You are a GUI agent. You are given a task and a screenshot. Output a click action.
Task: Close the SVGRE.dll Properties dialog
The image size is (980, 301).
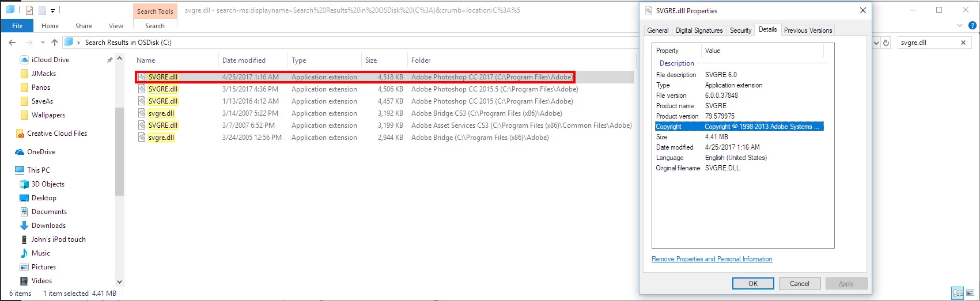pyautogui.click(x=862, y=10)
